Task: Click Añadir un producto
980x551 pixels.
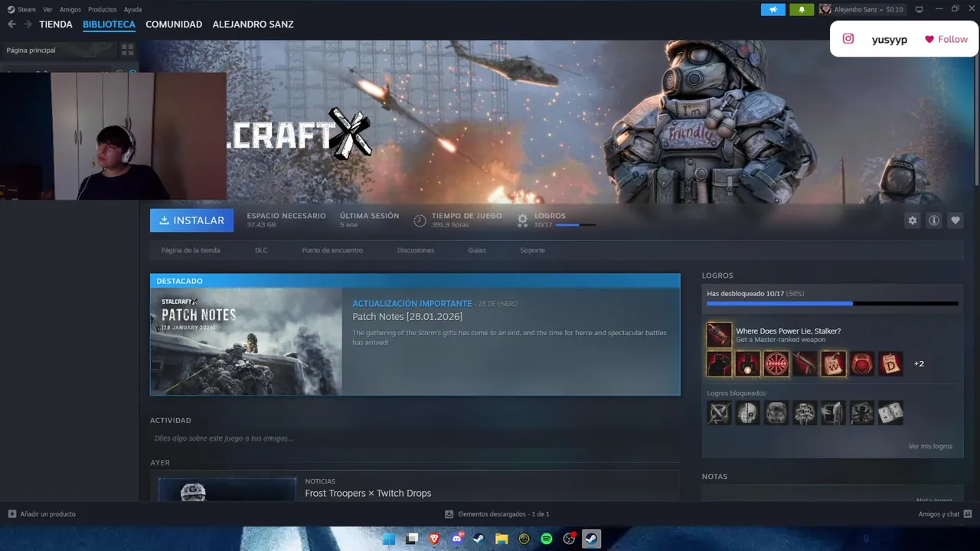Action: [x=42, y=514]
